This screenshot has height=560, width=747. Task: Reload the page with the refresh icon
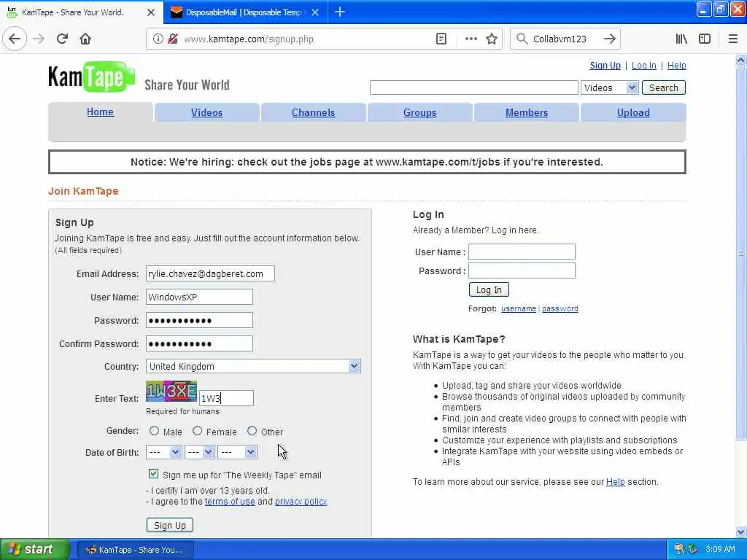point(62,39)
